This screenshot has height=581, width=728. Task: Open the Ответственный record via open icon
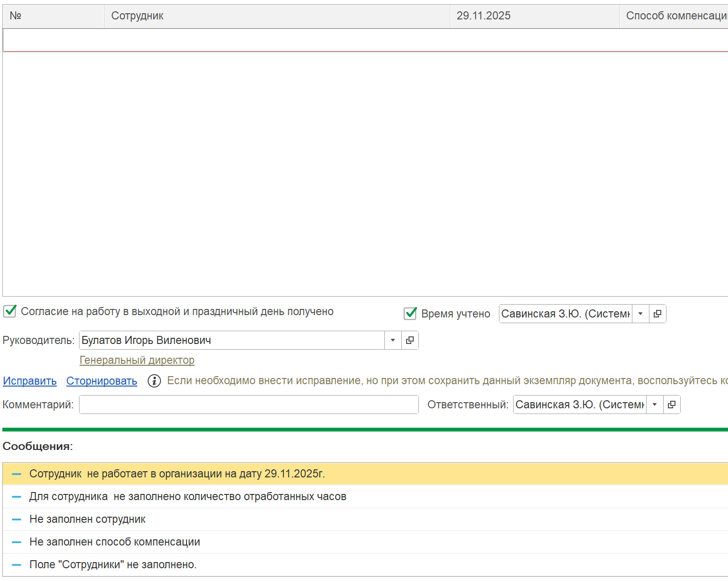tap(671, 405)
